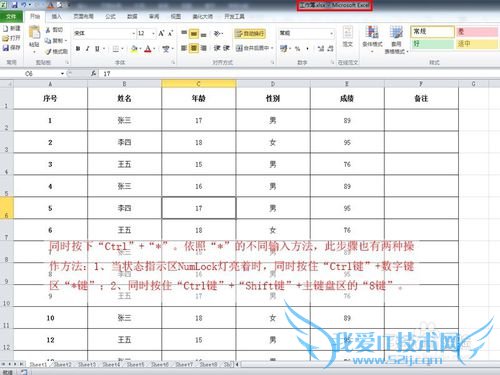Viewport: 500px width, 375px height.
Task: Toggle Italic formatting
Action: coord(87,49)
